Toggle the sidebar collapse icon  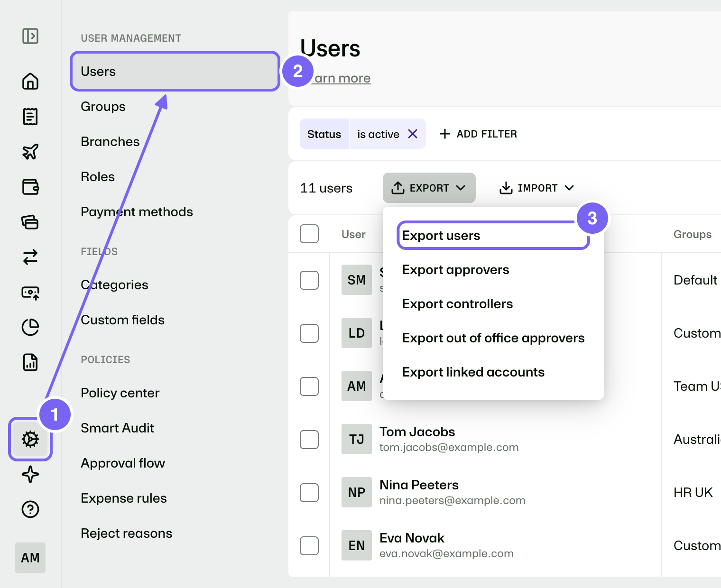(30, 36)
